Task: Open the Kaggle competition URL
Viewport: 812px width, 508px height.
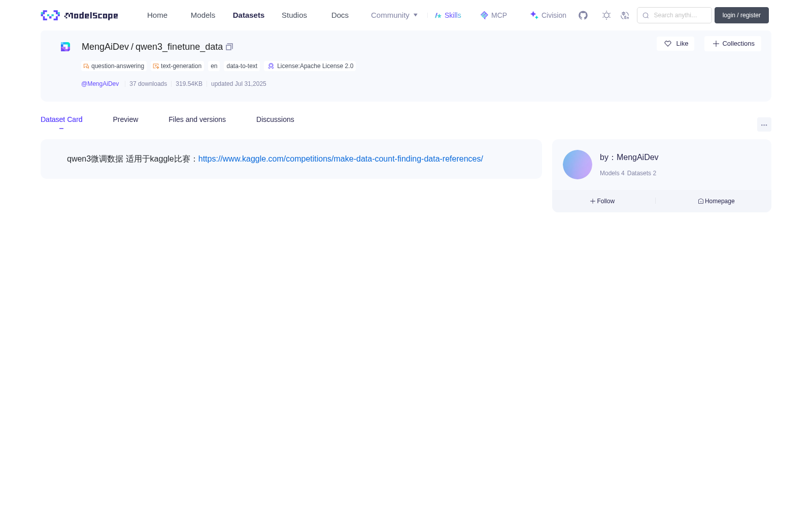Action: point(341,159)
